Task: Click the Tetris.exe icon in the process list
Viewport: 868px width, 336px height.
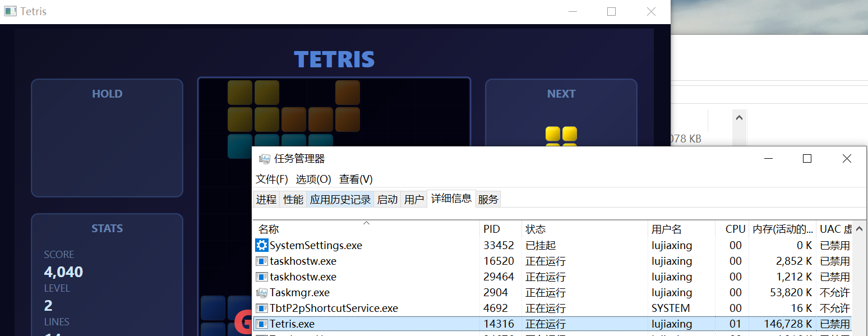Action: (x=261, y=324)
